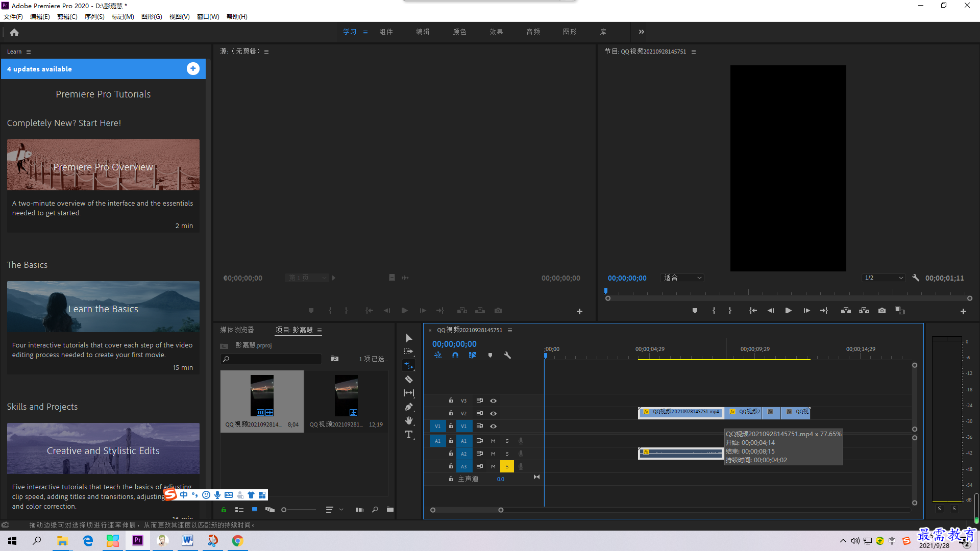Switch Project panel to icon view
Viewport: 980px width, 551px height.
click(255, 510)
